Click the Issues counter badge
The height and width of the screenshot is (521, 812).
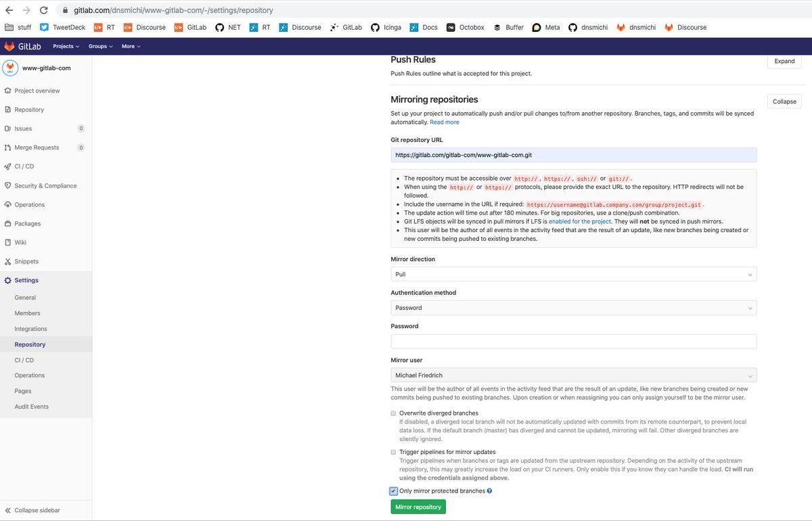tap(81, 129)
